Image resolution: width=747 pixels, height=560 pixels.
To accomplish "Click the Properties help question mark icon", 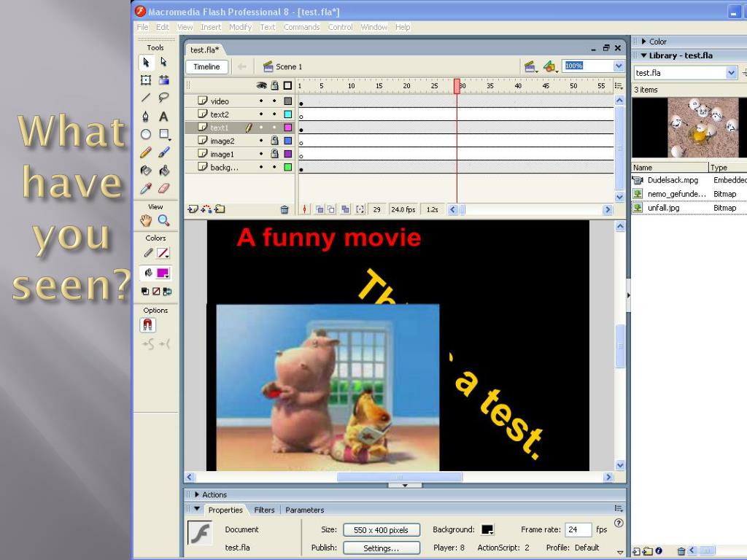I will [619, 523].
